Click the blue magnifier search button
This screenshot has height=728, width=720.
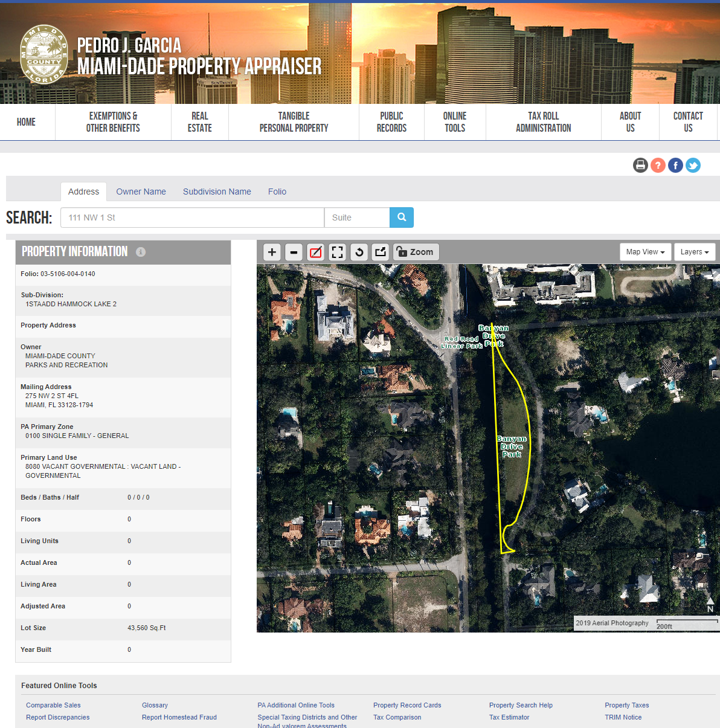click(402, 217)
